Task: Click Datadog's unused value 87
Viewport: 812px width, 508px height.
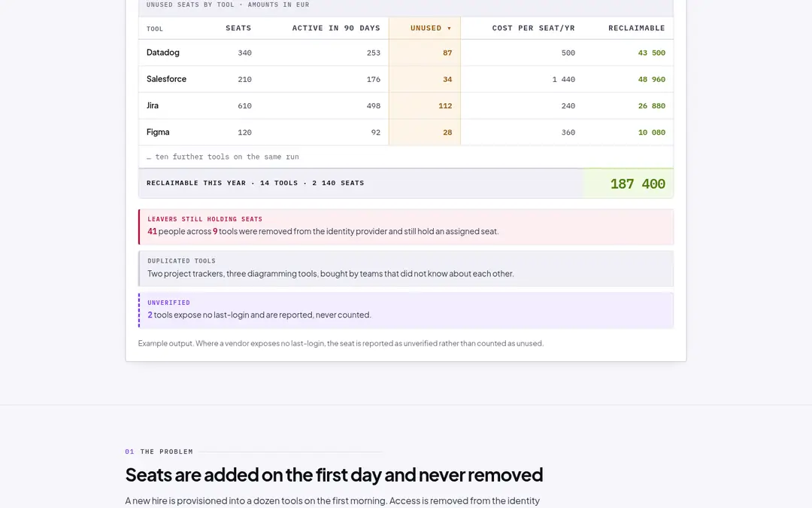Action: coord(447,53)
